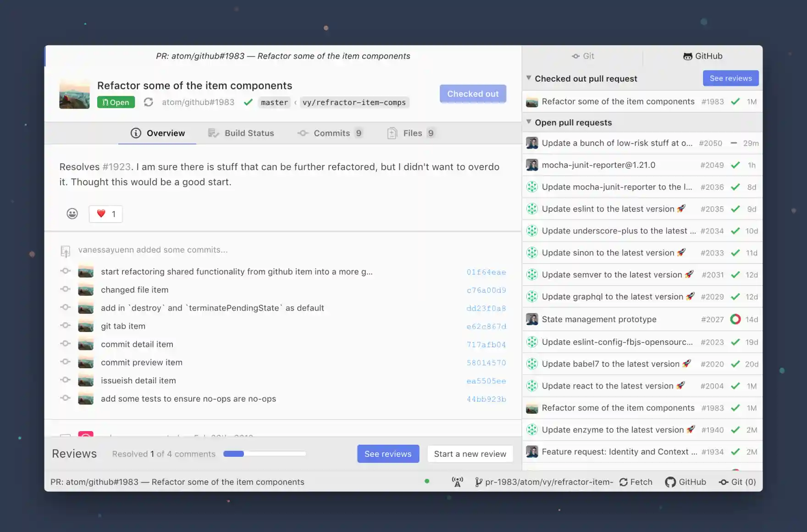This screenshot has height=532, width=807.
Task: Click the branch icon showing pr-1983 branch
Action: click(479, 482)
